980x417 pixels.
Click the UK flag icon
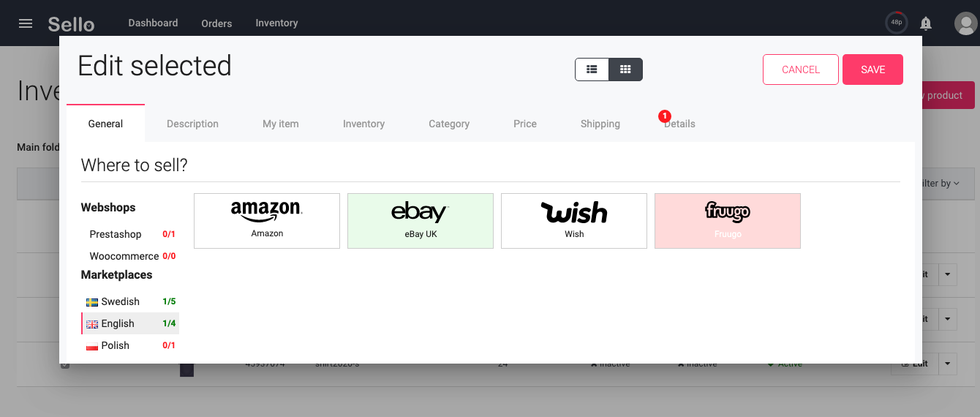click(x=92, y=324)
